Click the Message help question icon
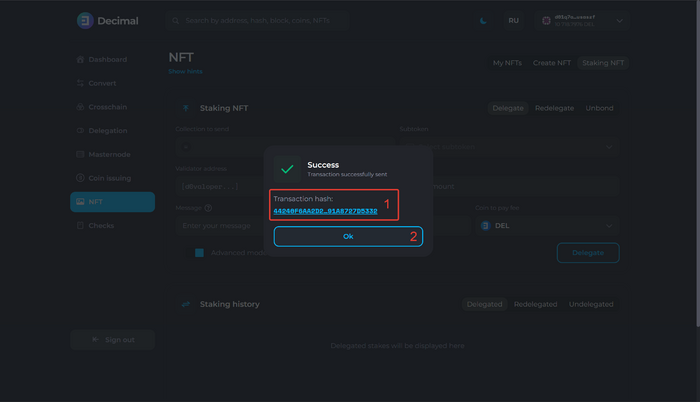The width and height of the screenshot is (700, 402). pos(208,208)
